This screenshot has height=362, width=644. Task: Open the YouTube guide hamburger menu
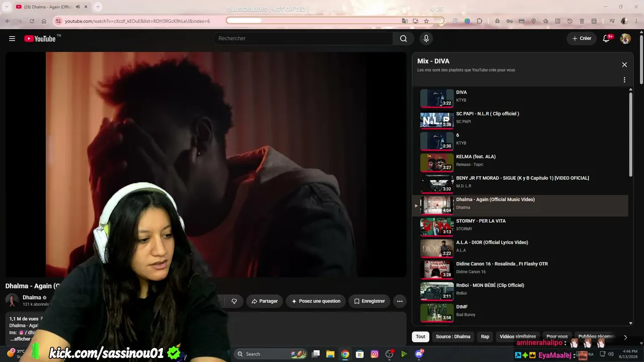pyautogui.click(x=12, y=39)
